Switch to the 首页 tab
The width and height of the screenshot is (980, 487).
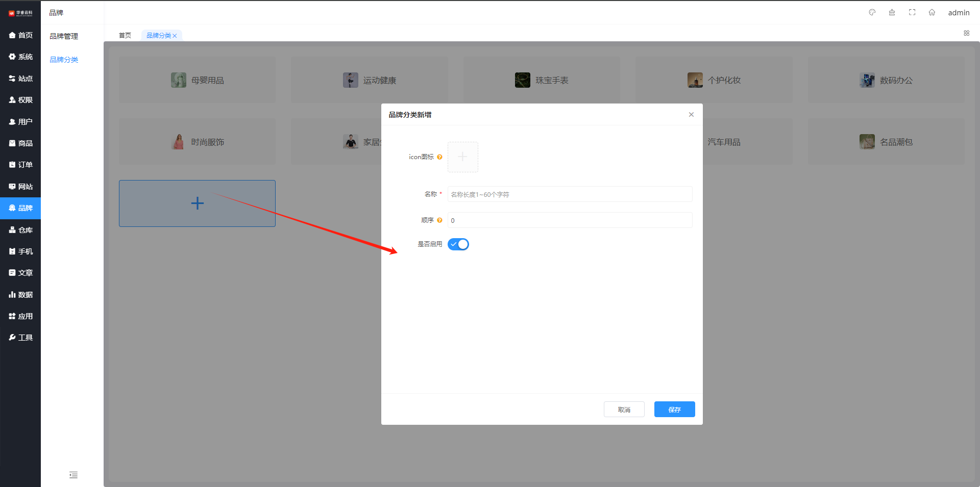click(125, 35)
